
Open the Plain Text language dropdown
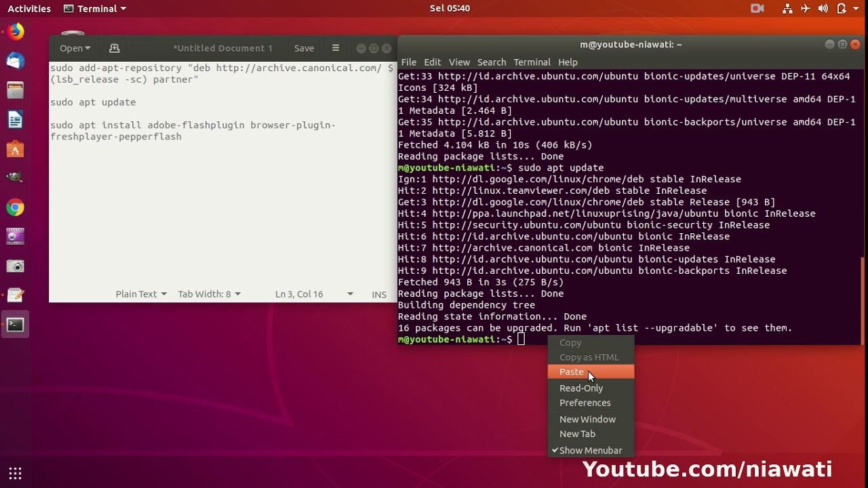point(141,294)
